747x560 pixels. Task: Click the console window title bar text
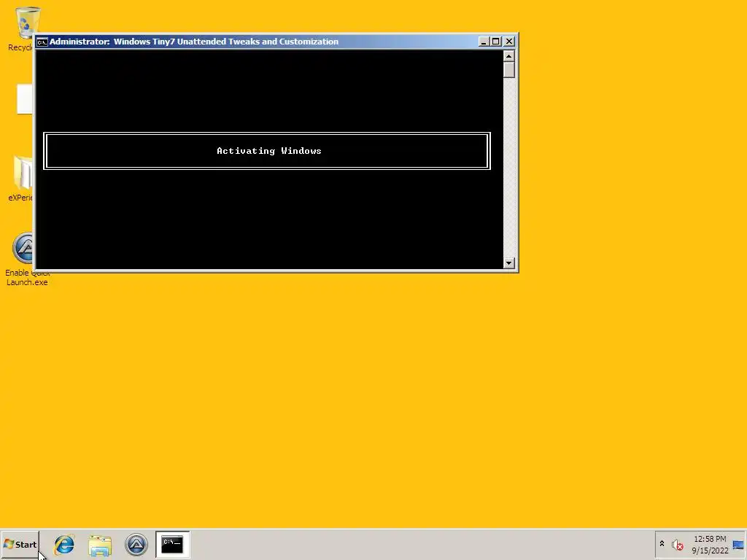click(194, 42)
